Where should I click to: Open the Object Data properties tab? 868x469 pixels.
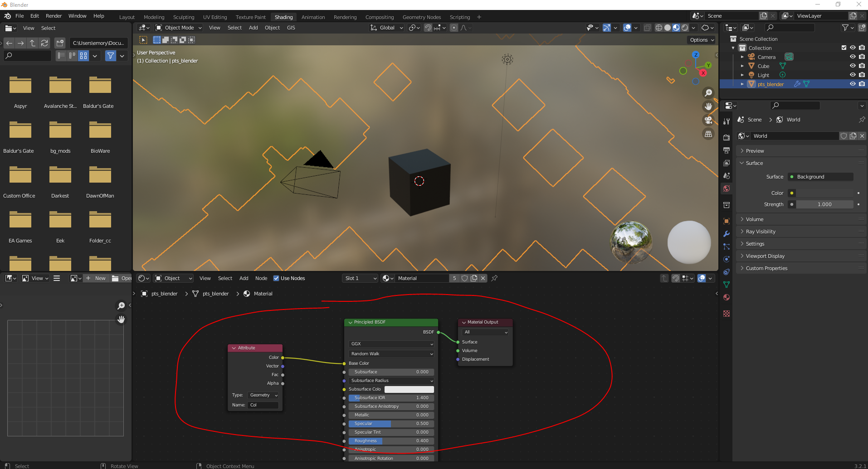tap(727, 285)
